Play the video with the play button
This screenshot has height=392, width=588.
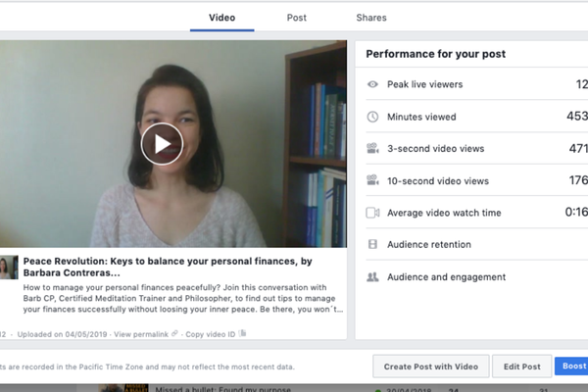coord(162,144)
